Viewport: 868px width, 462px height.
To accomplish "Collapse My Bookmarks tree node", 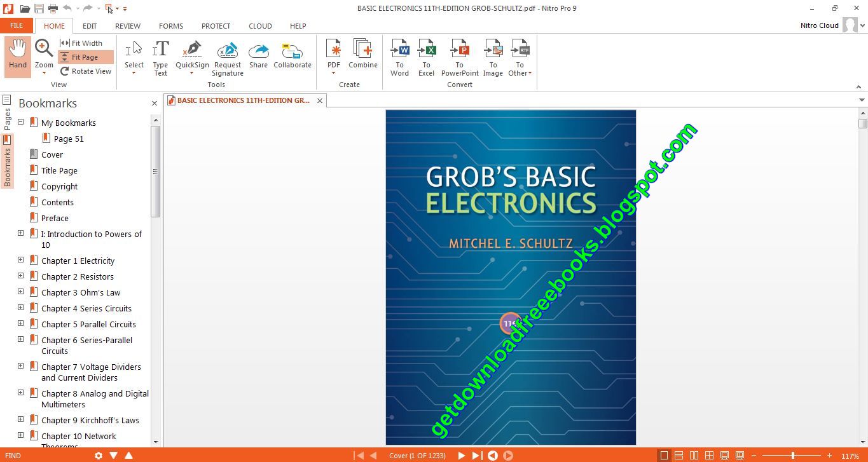I will tap(20, 122).
